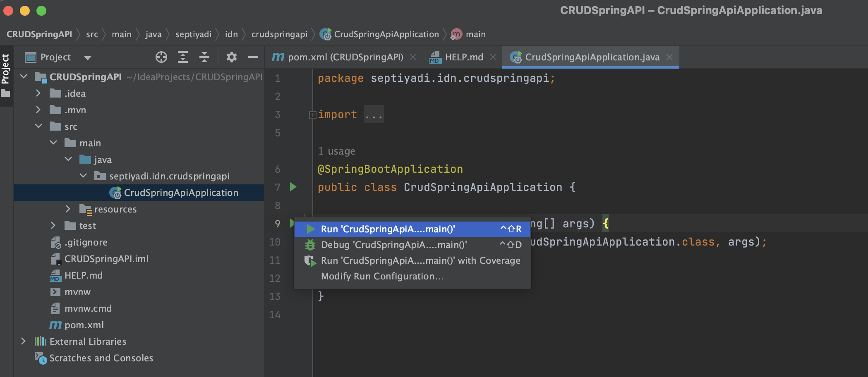Viewport: 868px width, 377px height.
Task: Click the Spring Boot class icon in the breadcrumb
Action: [x=326, y=34]
